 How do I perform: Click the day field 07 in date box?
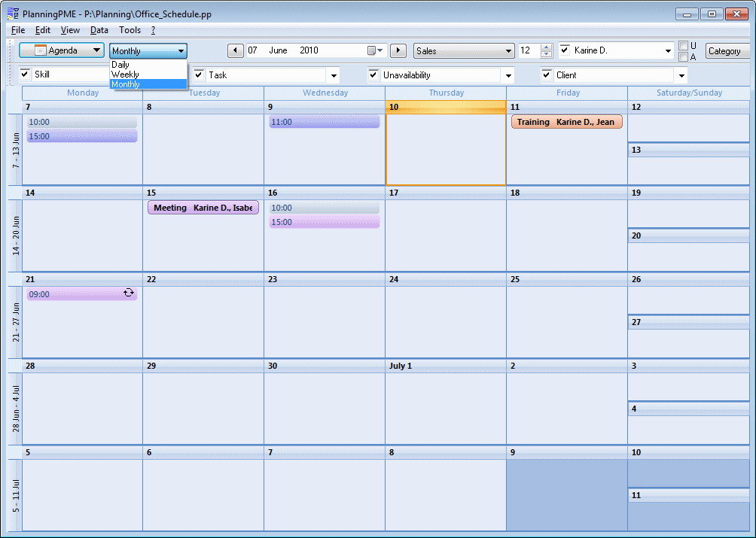click(x=253, y=50)
